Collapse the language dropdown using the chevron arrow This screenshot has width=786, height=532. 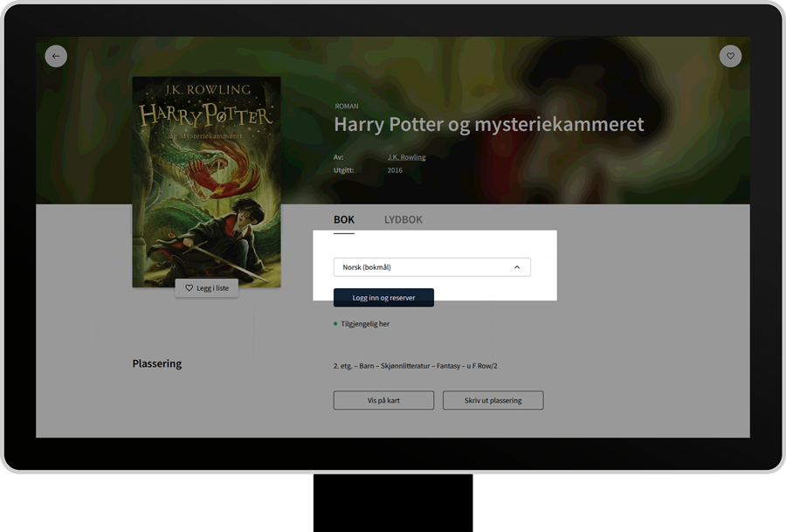(x=517, y=267)
